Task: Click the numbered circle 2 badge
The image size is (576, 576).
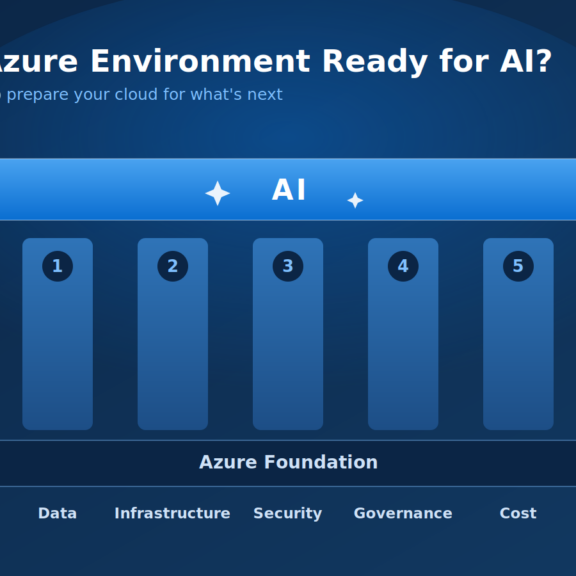Action: tap(173, 266)
